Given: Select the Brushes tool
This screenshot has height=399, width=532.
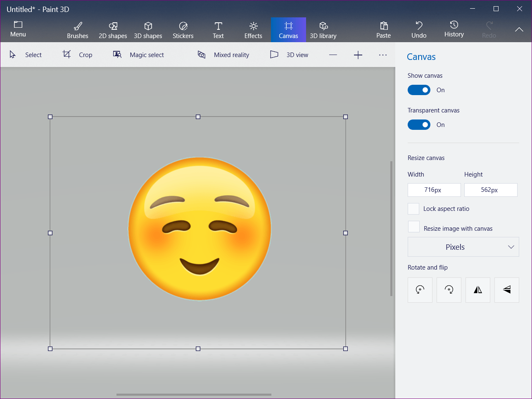Looking at the screenshot, I should (78, 30).
